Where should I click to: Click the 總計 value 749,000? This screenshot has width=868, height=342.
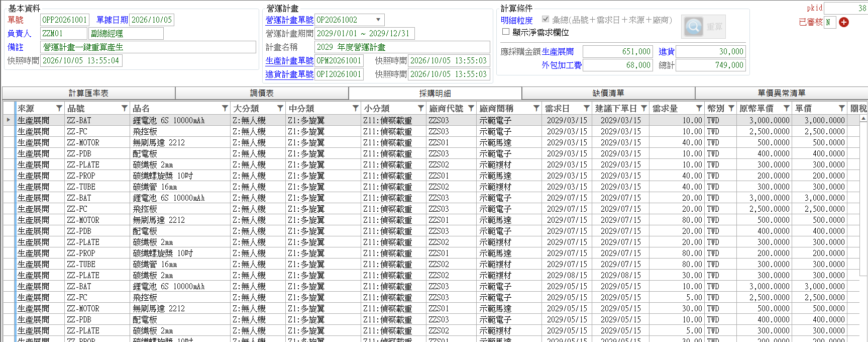point(710,65)
